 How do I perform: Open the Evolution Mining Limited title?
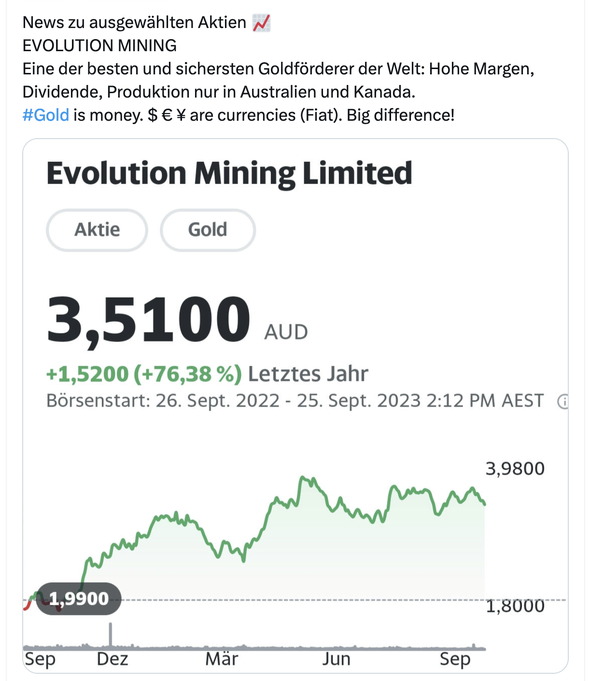click(229, 173)
